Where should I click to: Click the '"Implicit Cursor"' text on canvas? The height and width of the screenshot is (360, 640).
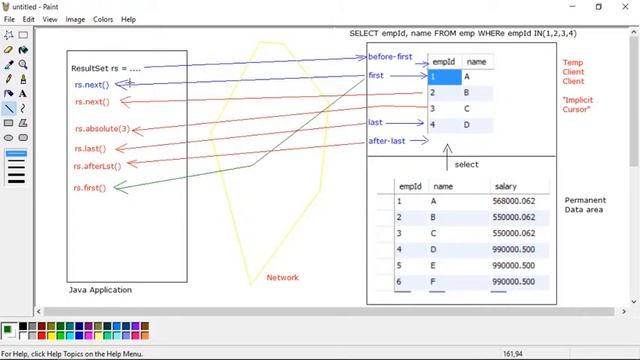(x=578, y=104)
